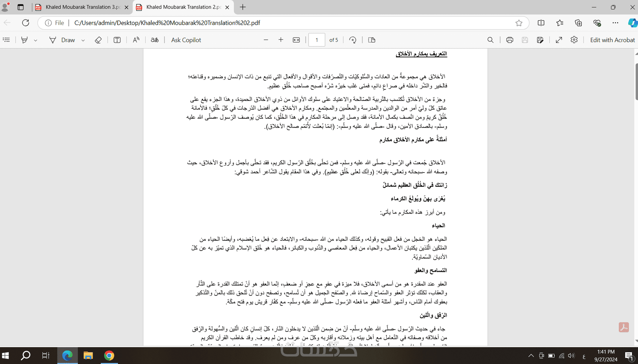Viewport: 638px width, 364px height.
Task: Zoom in on the PDF page
Action: (281, 40)
